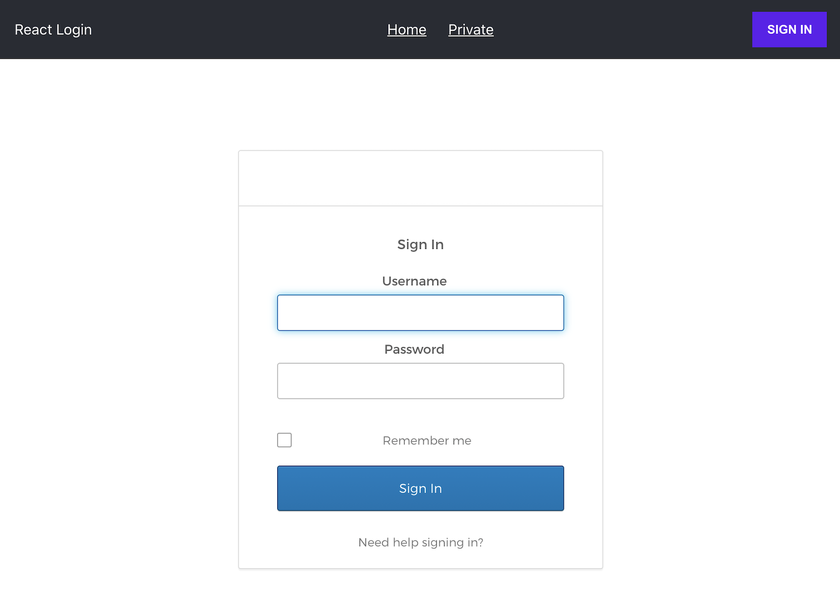Click the React Login brand title
The width and height of the screenshot is (840, 616).
click(53, 30)
